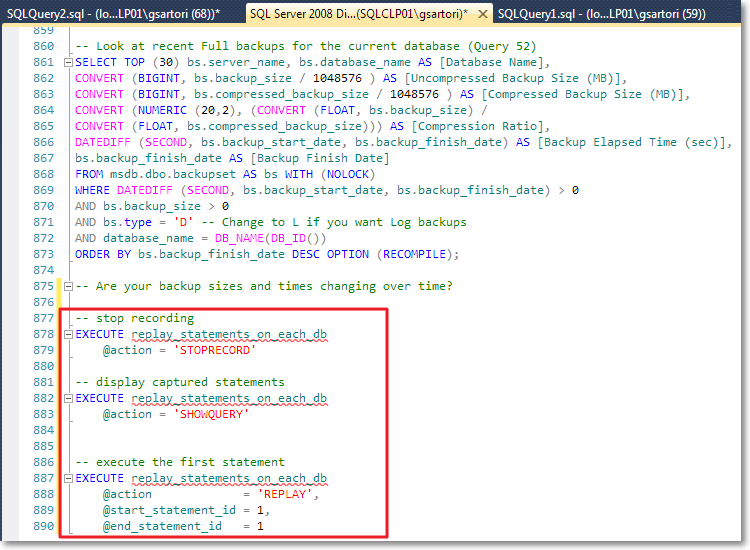Click the 'SHOWQUERY' string literal
This screenshot has width=750, height=550.
pyautogui.click(x=211, y=414)
